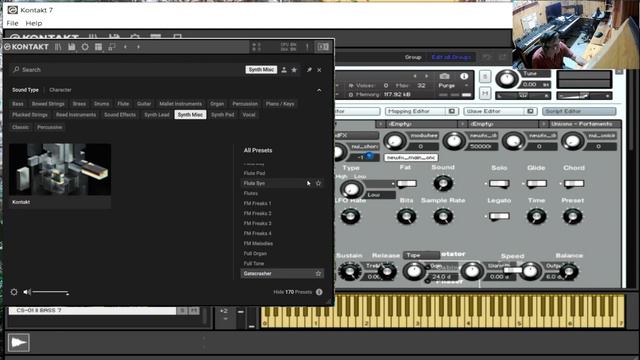Toggle the Chord switch
The height and width of the screenshot is (360, 640).
pos(573,184)
